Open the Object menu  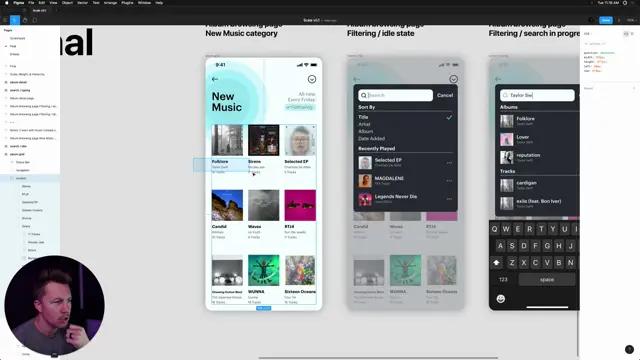pyautogui.click(x=67, y=3)
